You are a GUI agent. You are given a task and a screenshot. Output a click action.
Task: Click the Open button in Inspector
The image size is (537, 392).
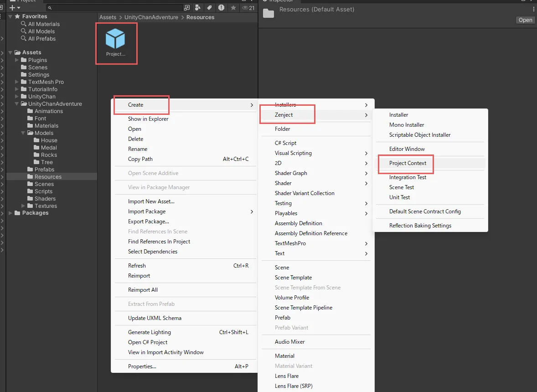tap(525, 20)
